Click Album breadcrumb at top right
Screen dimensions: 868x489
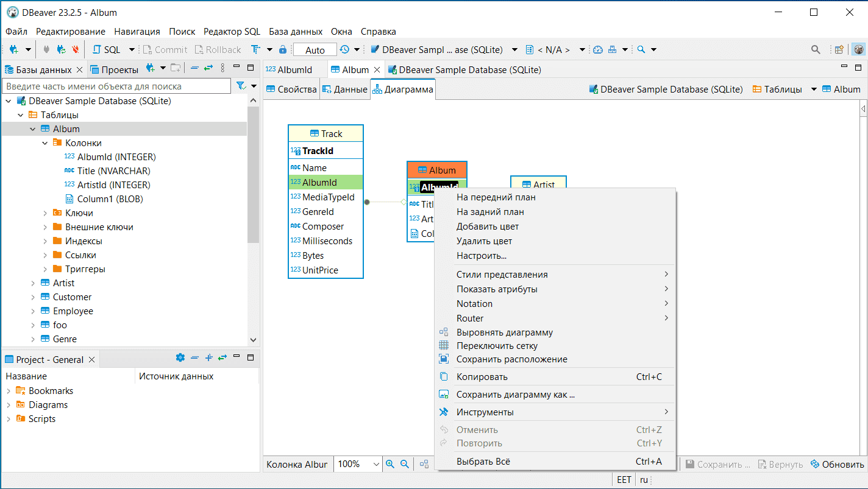(841, 90)
